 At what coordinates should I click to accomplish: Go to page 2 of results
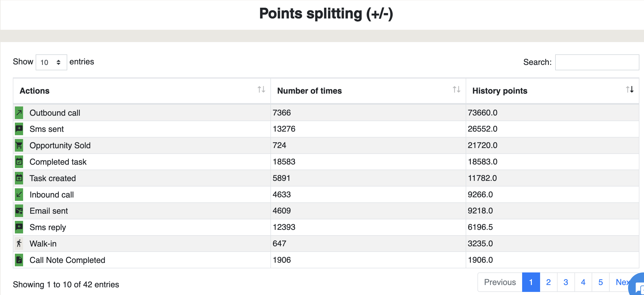(x=549, y=282)
